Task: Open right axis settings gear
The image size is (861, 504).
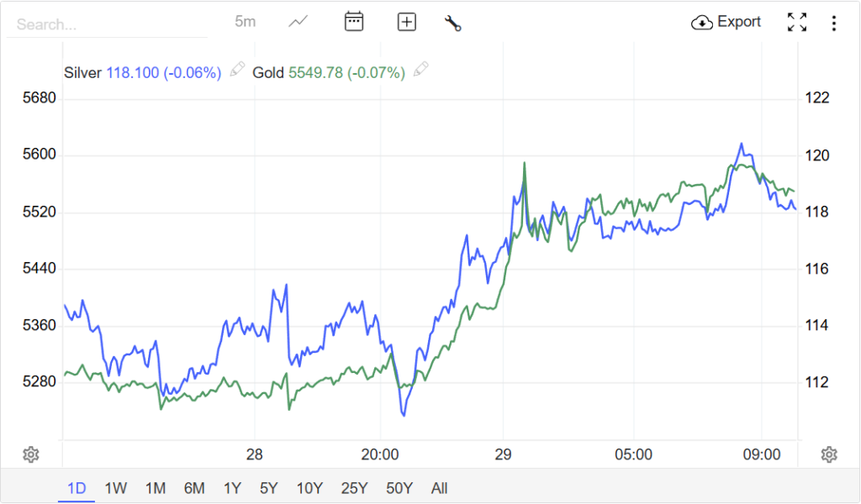Action: pos(829,454)
